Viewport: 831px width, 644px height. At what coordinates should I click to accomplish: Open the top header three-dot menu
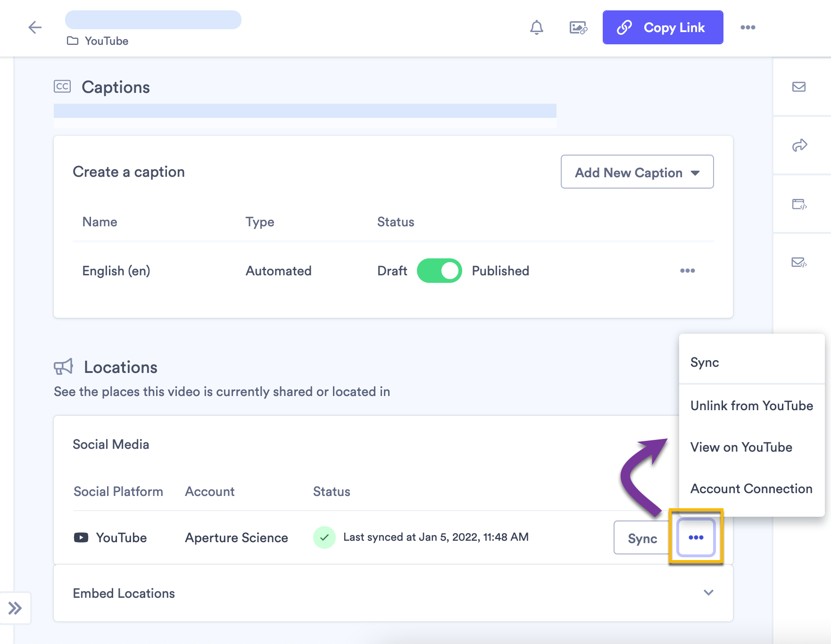(748, 27)
